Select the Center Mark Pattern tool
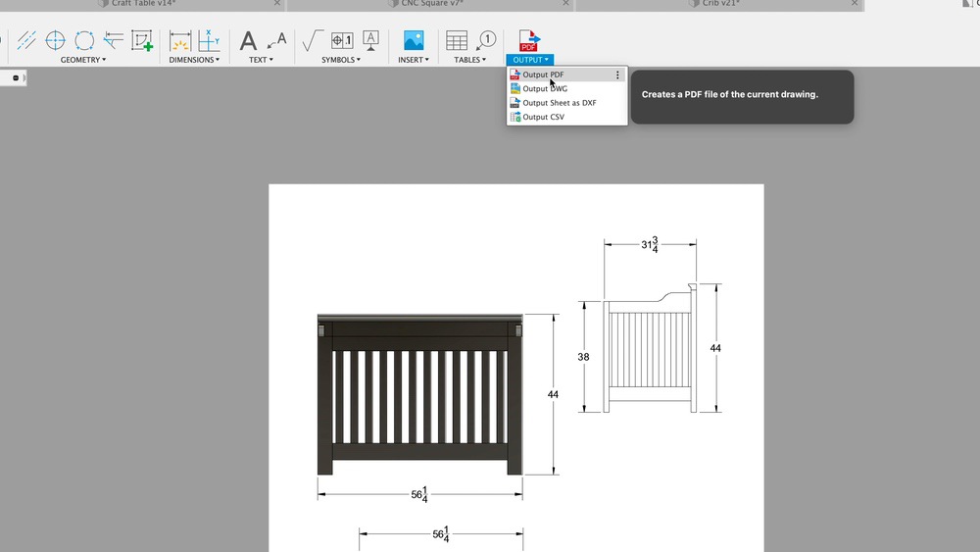Screen dimensions: 980x552 84,40
